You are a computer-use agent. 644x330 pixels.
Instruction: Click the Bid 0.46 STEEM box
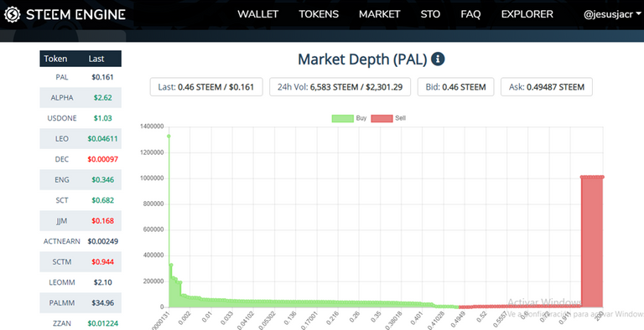(456, 87)
